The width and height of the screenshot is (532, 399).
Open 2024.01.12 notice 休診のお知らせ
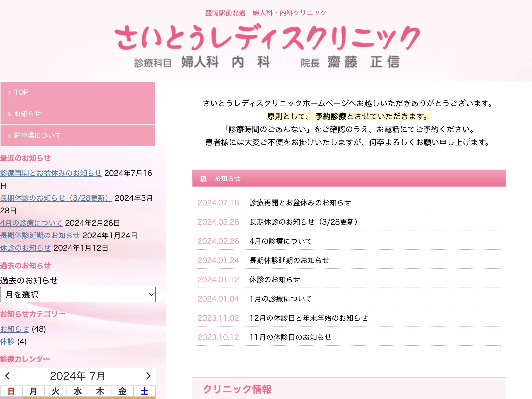point(275,280)
